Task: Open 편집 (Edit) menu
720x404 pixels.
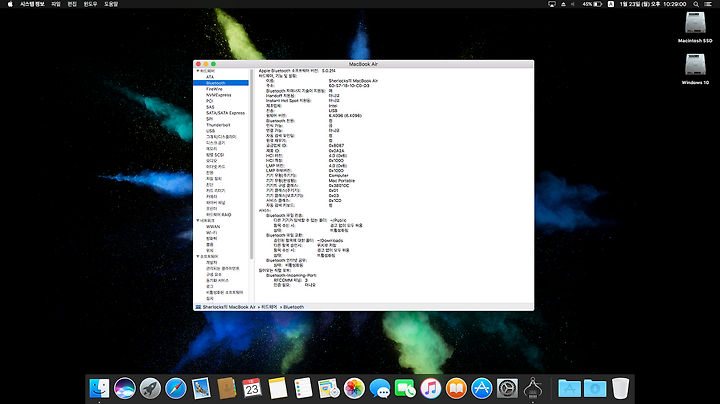Action: coord(72,4)
